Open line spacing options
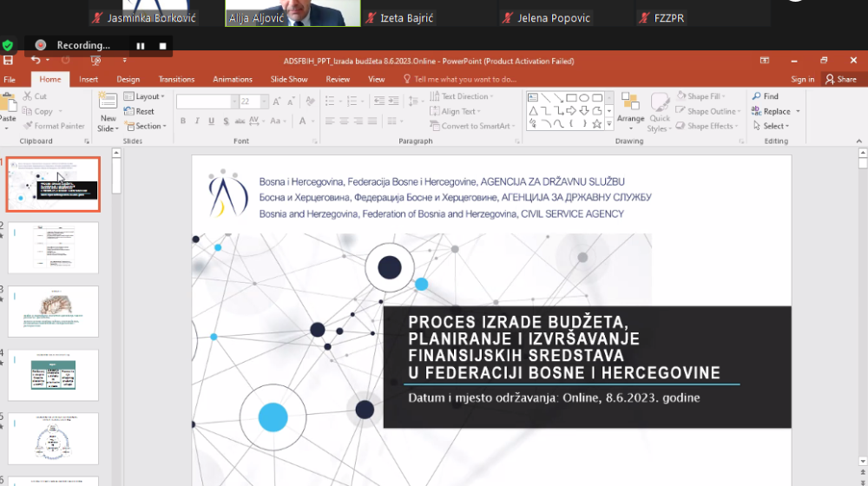The image size is (868, 486). (x=414, y=101)
